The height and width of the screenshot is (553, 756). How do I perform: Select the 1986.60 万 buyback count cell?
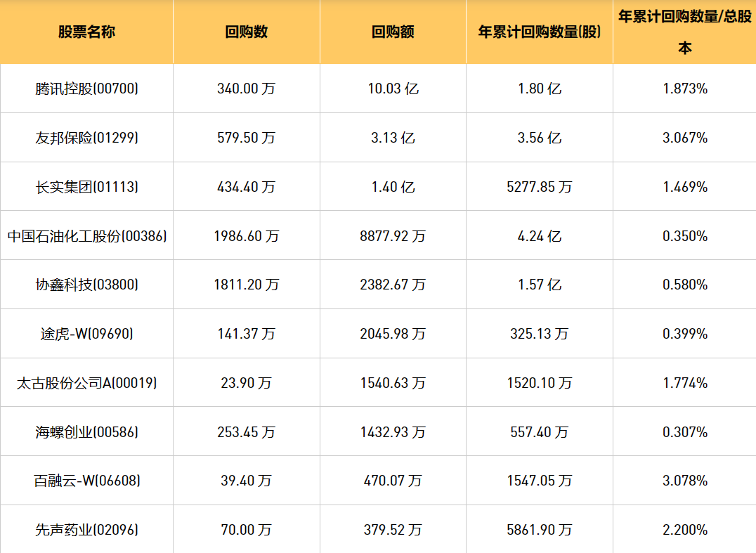[x=247, y=236]
